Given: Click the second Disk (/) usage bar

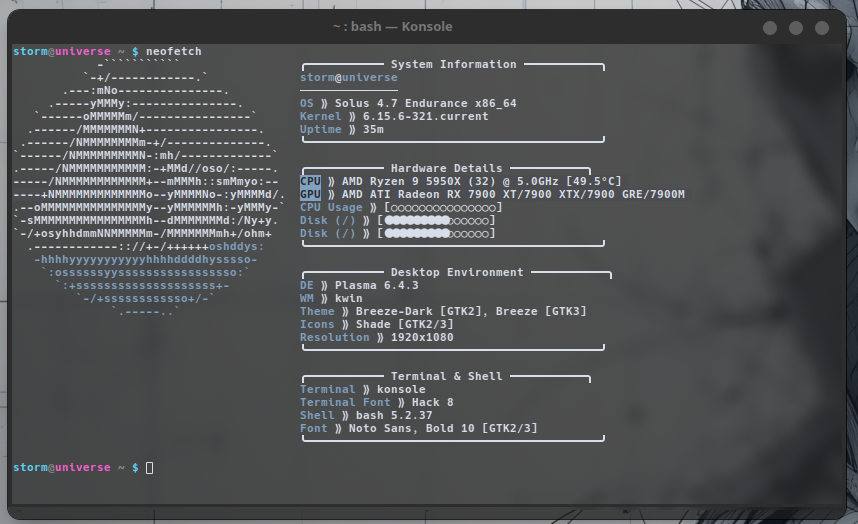Looking at the screenshot, I should click(x=435, y=233).
